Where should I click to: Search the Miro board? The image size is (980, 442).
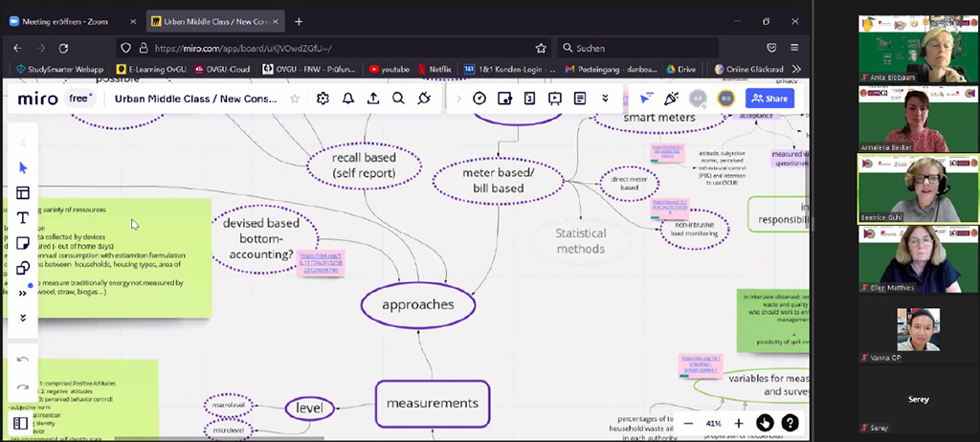click(398, 99)
